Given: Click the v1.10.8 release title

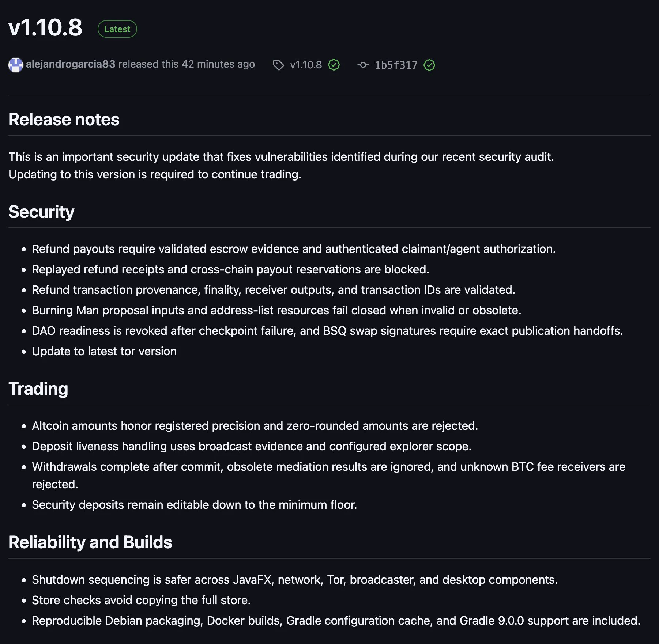Looking at the screenshot, I should tap(45, 27).
